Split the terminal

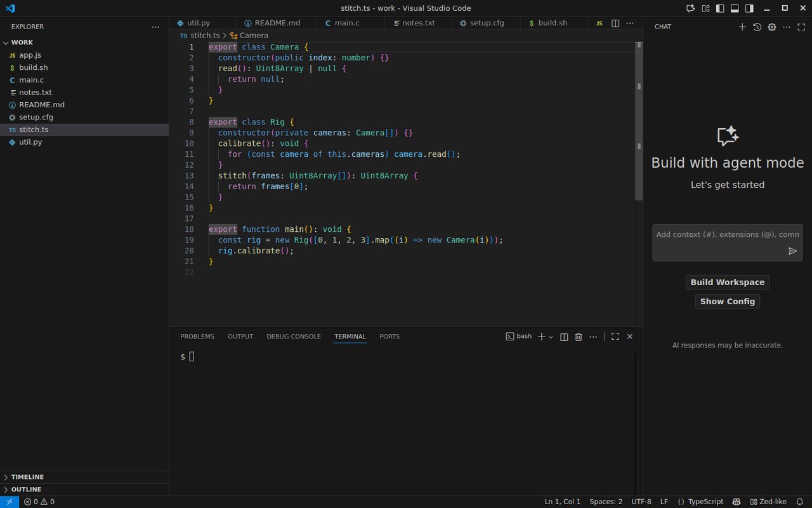pos(564,337)
